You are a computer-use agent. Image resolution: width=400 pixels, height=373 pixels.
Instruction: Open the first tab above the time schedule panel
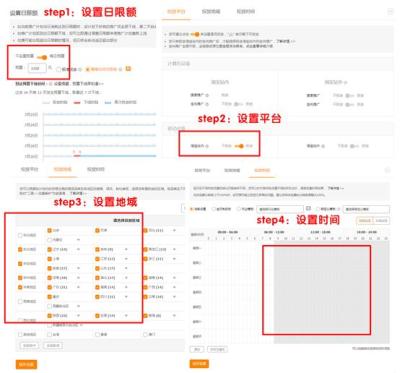click(x=202, y=170)
